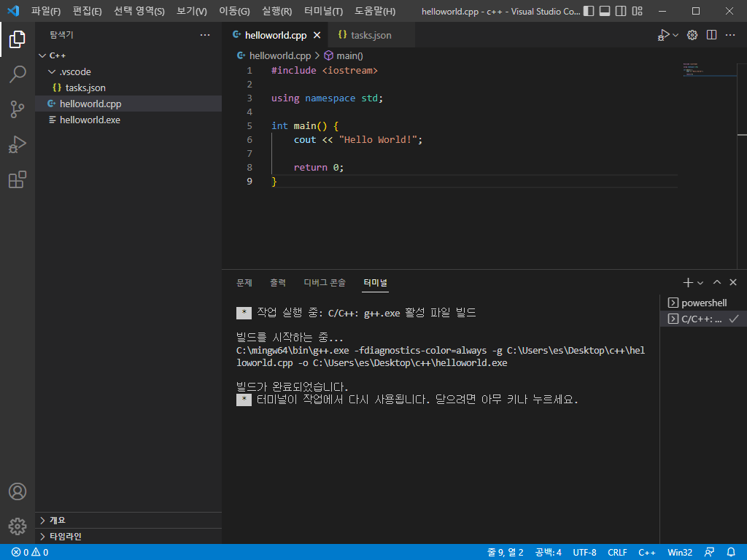The width and height of the screenshot is (747, 560).
Task: Maximize the terminal panel with the chevron
Action: pos(718,282)
